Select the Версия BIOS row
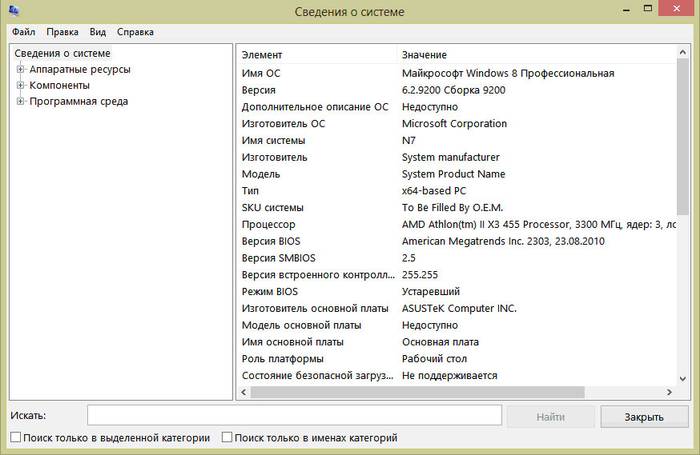 point(457,241)
